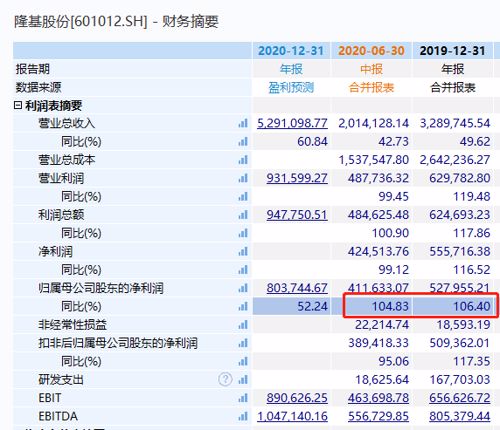The width and height of the screenshot is (500, 430).
Task: Open EBITDA link 805,379.44
Action: click(460, 416)
